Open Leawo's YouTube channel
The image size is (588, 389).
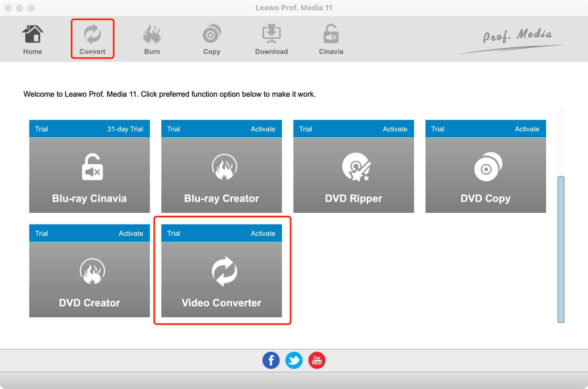pyautogui.click(x=317, y=360)
